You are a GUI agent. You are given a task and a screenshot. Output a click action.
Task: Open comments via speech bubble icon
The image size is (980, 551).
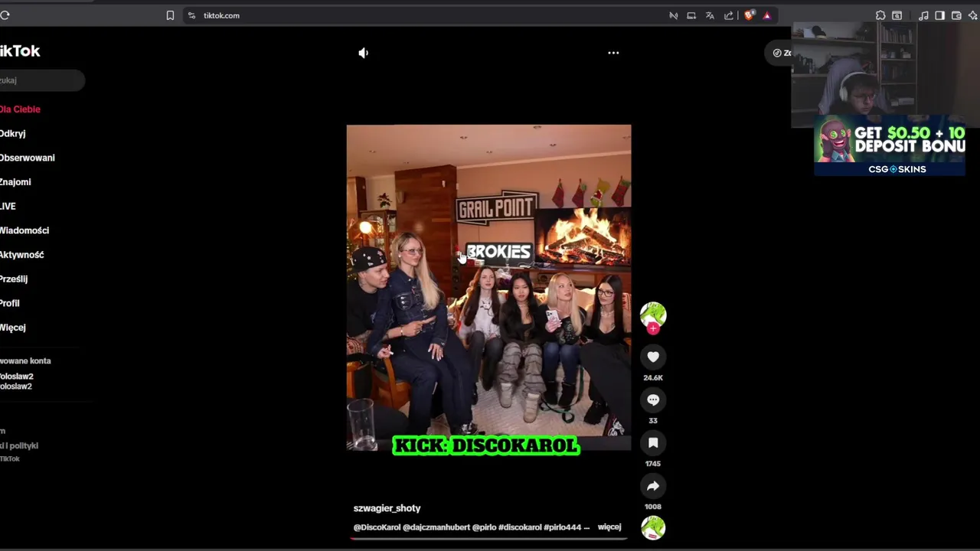653,399
